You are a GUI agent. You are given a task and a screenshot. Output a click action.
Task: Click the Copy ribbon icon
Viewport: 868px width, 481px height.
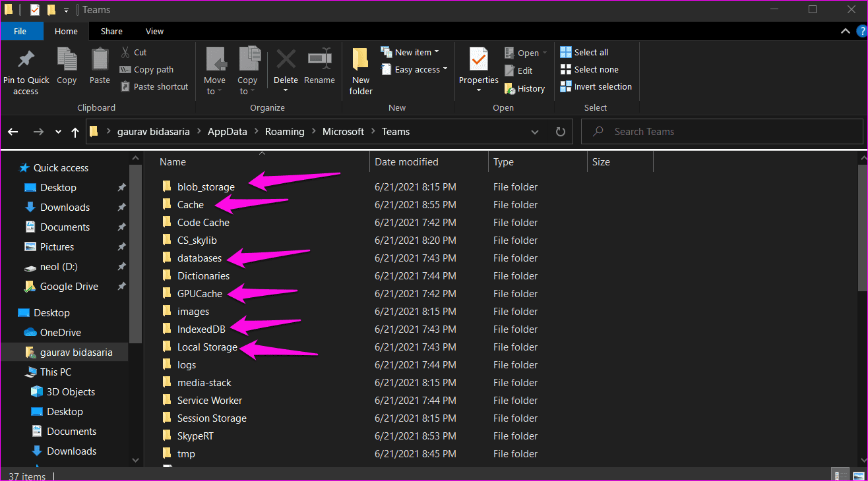[67, 59]
